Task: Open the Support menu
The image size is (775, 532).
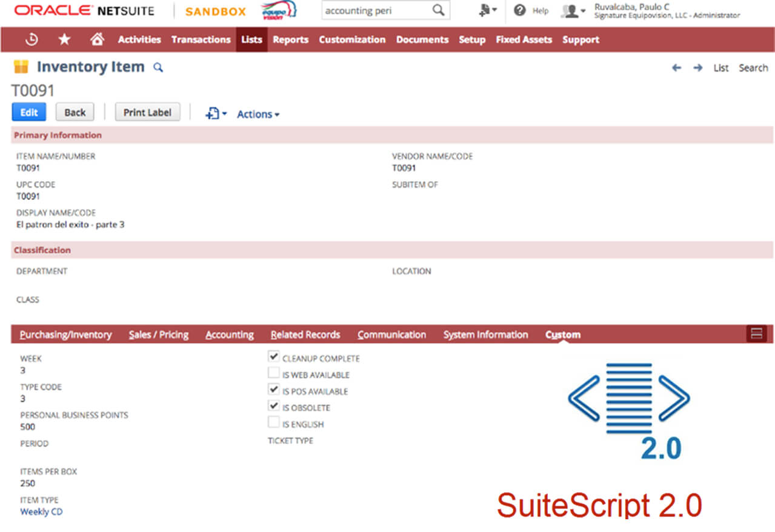Action: [x=580, y=39]
